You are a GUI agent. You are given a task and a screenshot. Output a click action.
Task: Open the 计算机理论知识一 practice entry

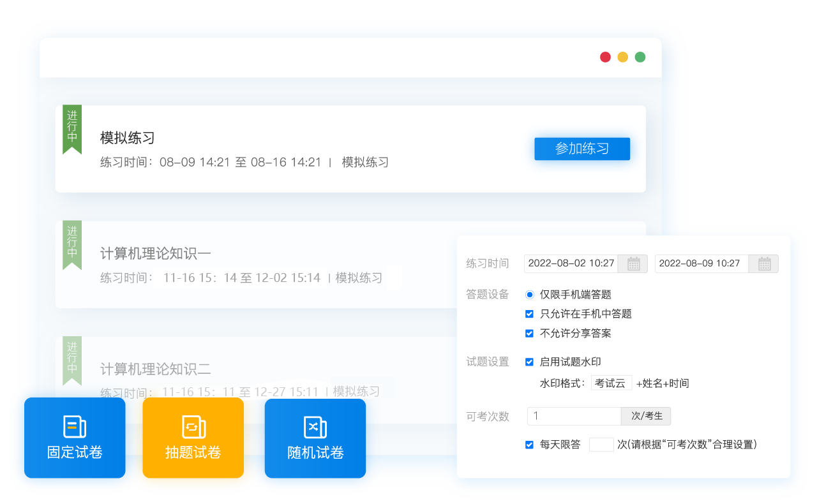click(x=156, y=254)
